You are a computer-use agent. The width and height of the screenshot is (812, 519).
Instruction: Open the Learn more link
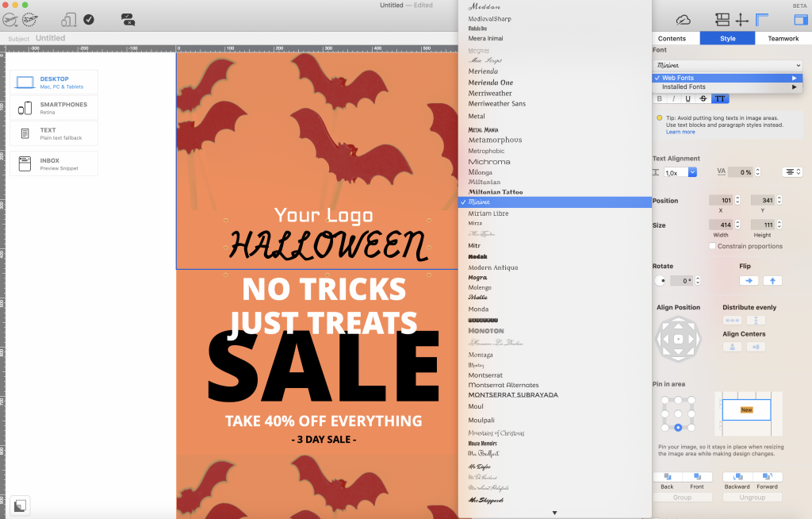[680, 133]
